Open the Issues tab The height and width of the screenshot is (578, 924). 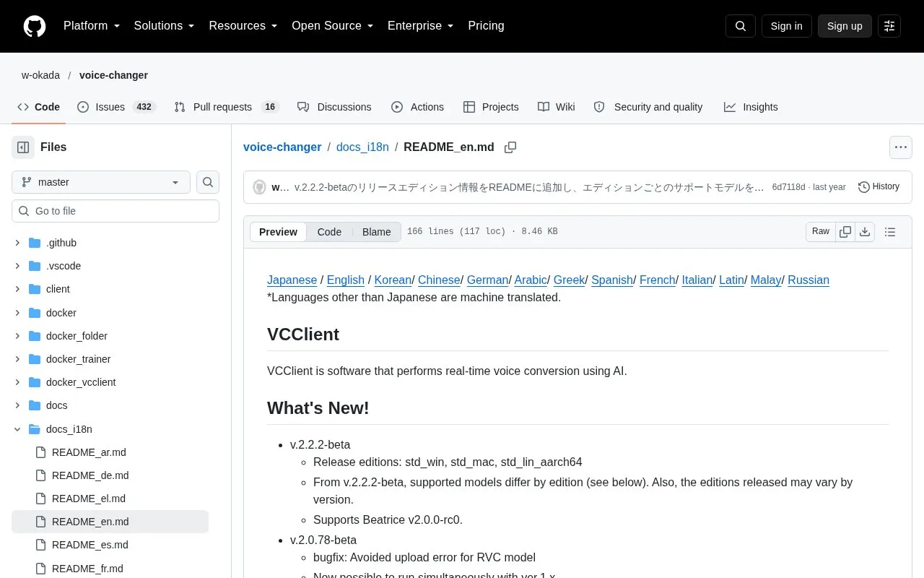click(x=116, y=107)
